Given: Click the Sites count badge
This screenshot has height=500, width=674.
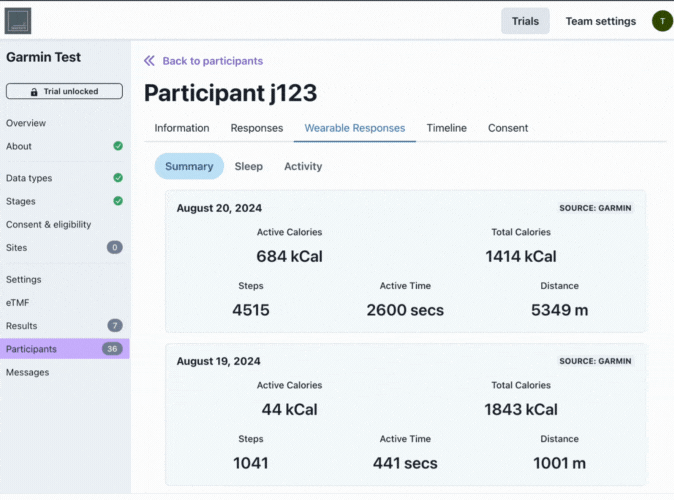Looking at the screenshot, I should (x=115, y=247).
